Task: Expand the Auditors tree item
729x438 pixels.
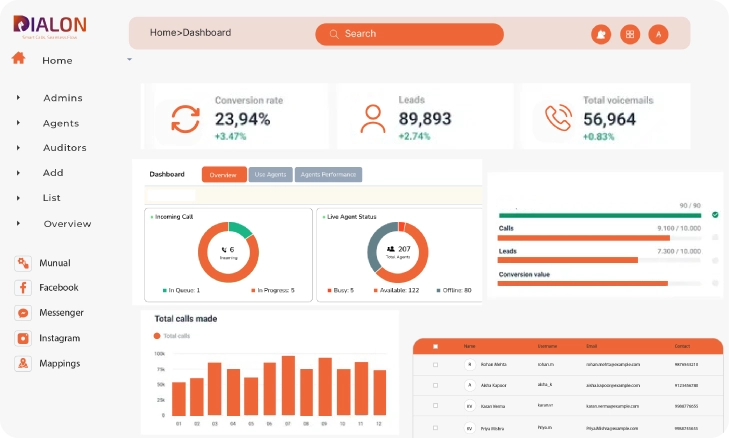Action: pyautogui.click(x=19, y=148)
